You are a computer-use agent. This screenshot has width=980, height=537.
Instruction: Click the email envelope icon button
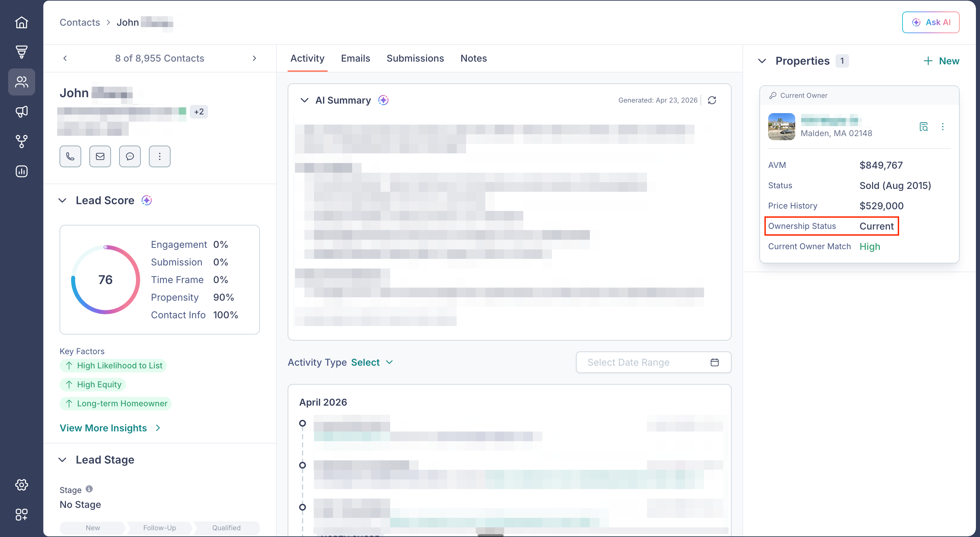(x=100, y=156)
